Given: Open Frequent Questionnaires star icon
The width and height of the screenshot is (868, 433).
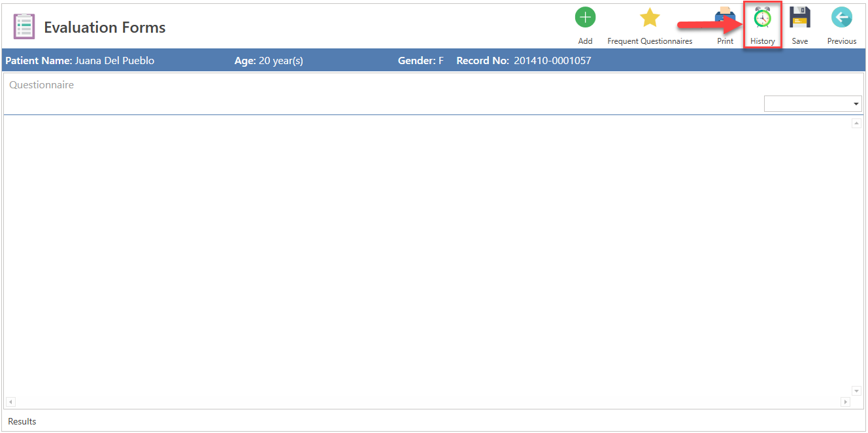Looking at the screenshot, I should (x=650, y=18).
